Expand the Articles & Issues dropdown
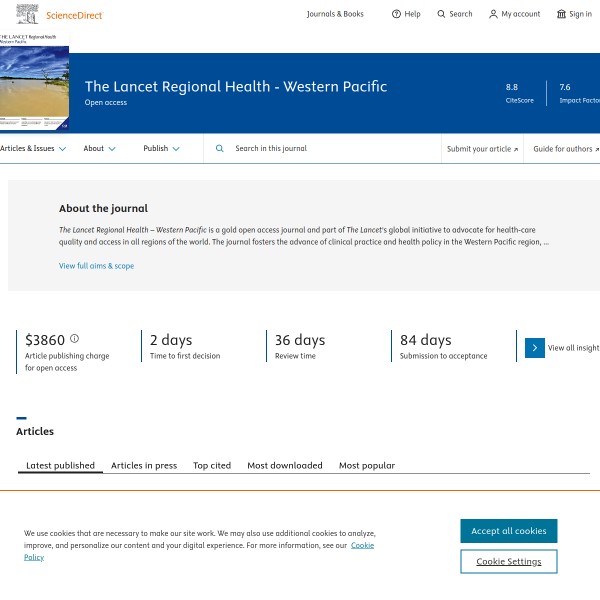The width and height of the screenshot is (600, 600). pyautogui.click(x=33, y=148)
